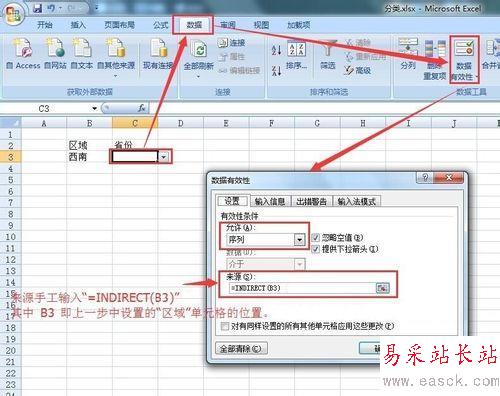Reapply the filter (重新应用)
Viewport: 500px width, 396px height.
365,57
